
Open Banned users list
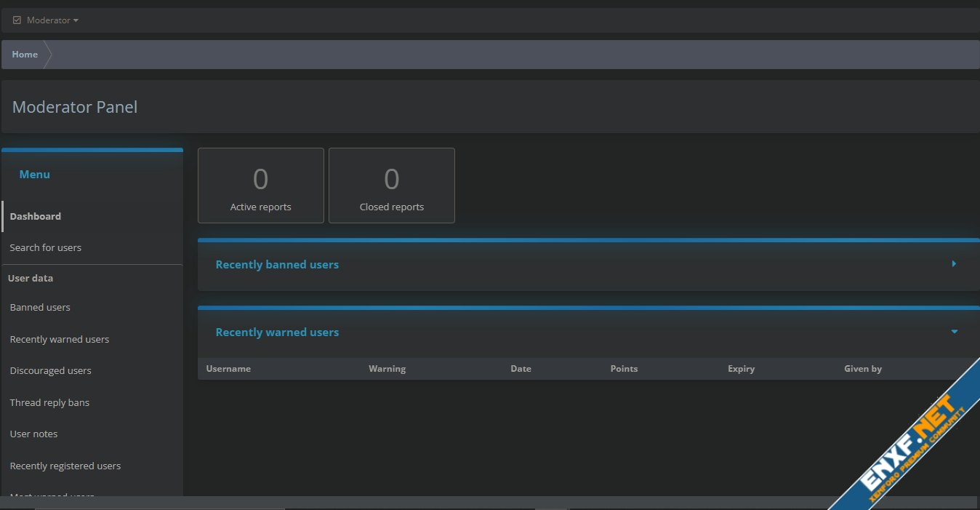pyautogui.click(x=40, y=307)
